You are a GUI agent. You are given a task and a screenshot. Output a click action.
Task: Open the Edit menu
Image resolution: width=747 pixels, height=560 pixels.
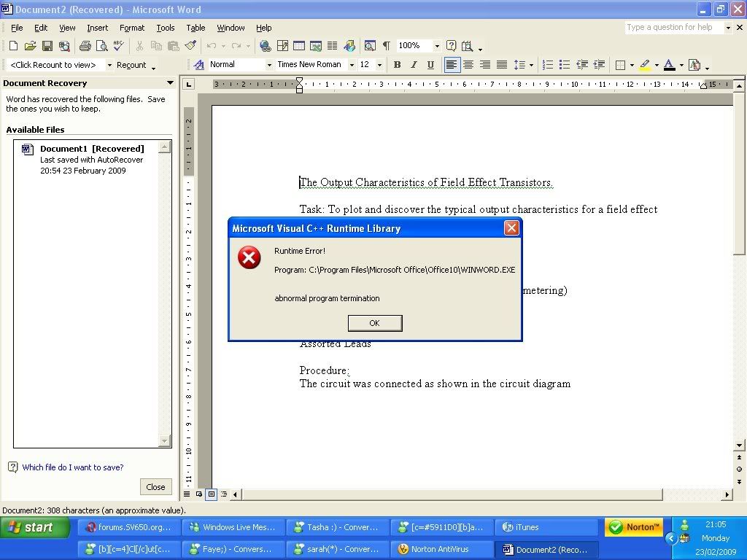point(41,28)
